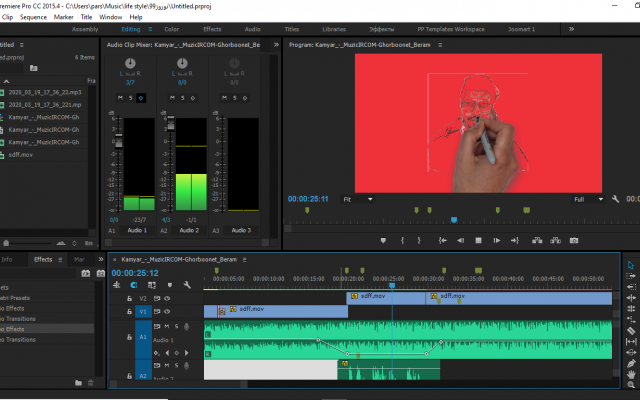Open Fit zoom level dropdown
640x400 pixels.
click(x=358, y=199)
